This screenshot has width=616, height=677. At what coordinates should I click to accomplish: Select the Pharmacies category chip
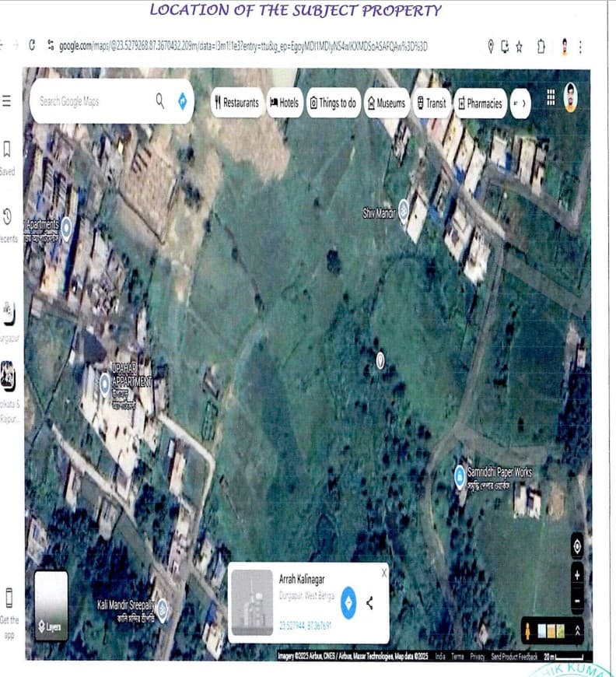(480, 103)
